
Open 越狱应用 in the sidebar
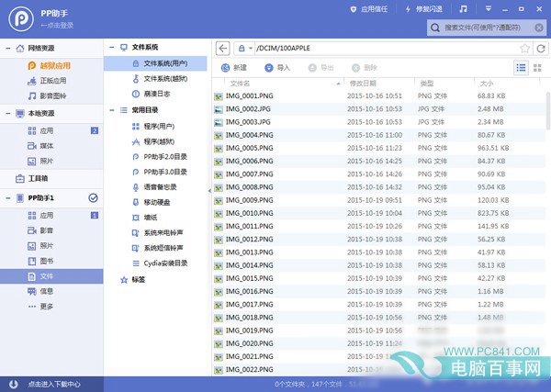point(51,66)
